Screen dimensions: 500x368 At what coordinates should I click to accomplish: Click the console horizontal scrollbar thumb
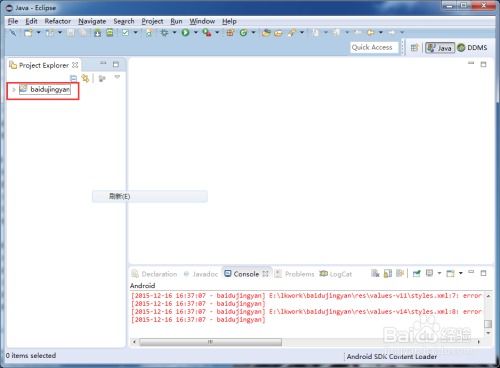(x=210, y=342)
